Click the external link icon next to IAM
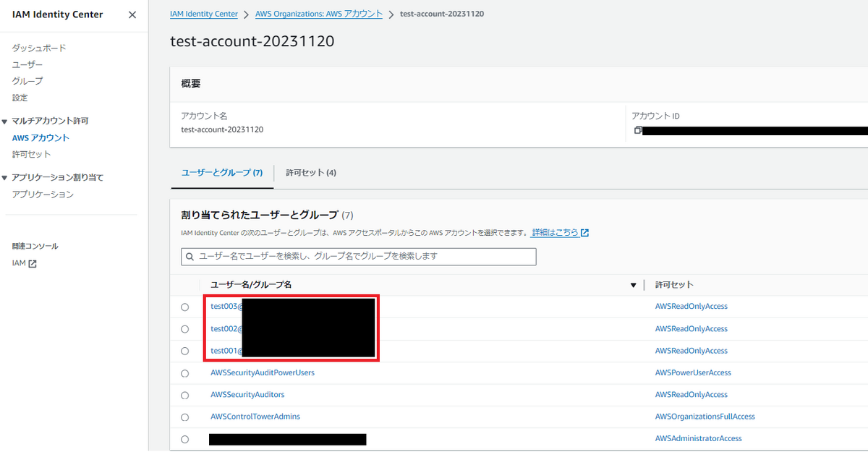 (33, 264)
